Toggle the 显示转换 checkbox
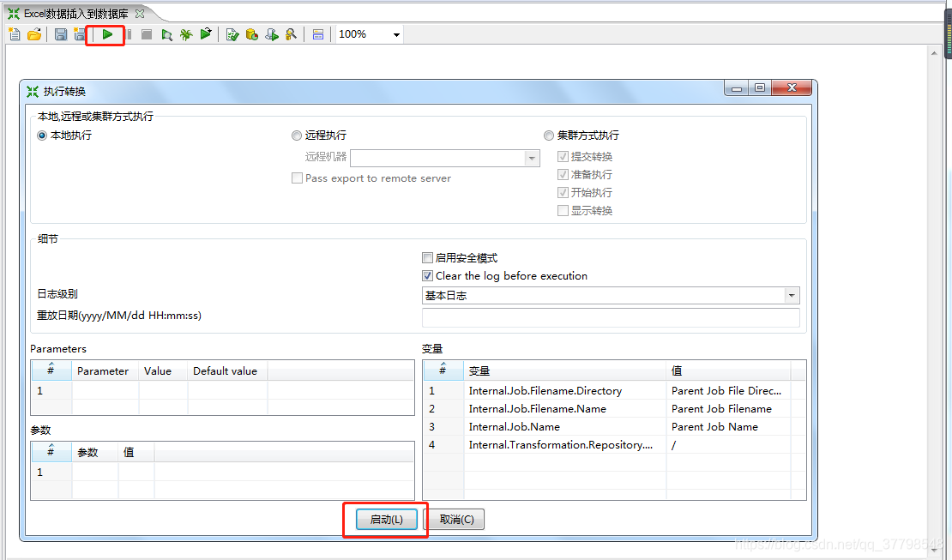Image resolution: width=952 pixels, height=560 pixels. click(x=563, y=211)
